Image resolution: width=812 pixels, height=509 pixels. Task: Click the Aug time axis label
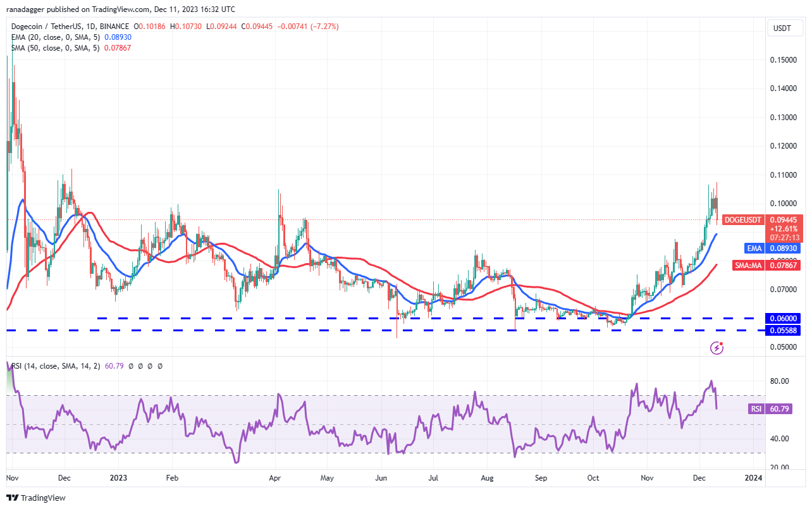click(487, 479)
